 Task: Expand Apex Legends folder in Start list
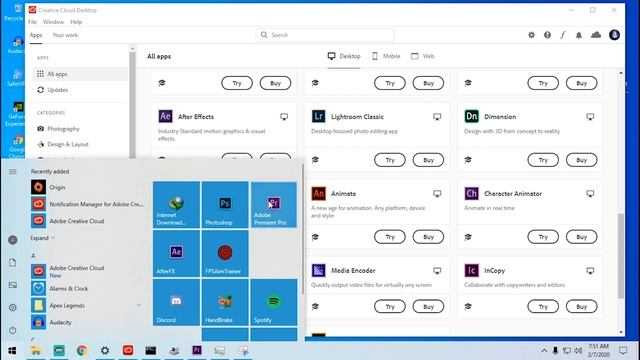139,305
